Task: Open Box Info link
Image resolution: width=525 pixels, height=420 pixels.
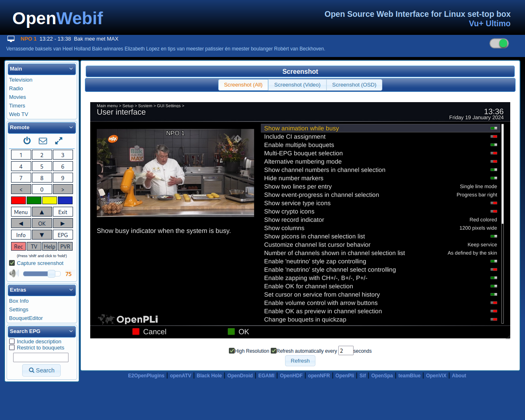Action: click(x=19, y=301)
